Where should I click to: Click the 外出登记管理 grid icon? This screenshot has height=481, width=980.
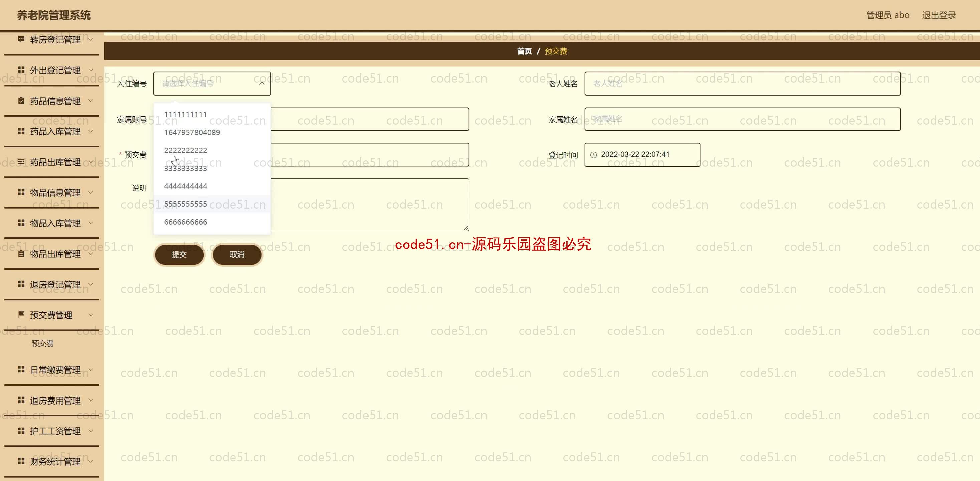tap(21, 70)
